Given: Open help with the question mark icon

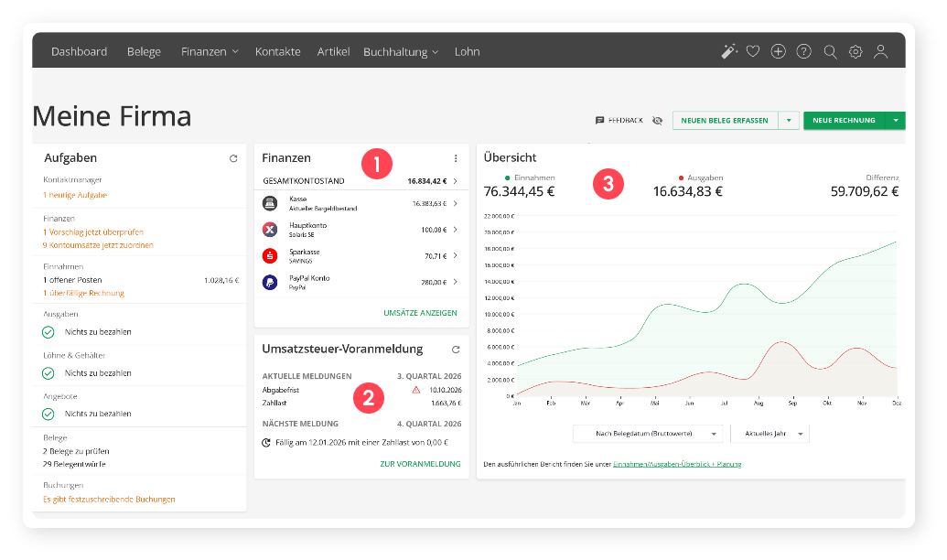Looking at the screenshot, I should point(804,52).
